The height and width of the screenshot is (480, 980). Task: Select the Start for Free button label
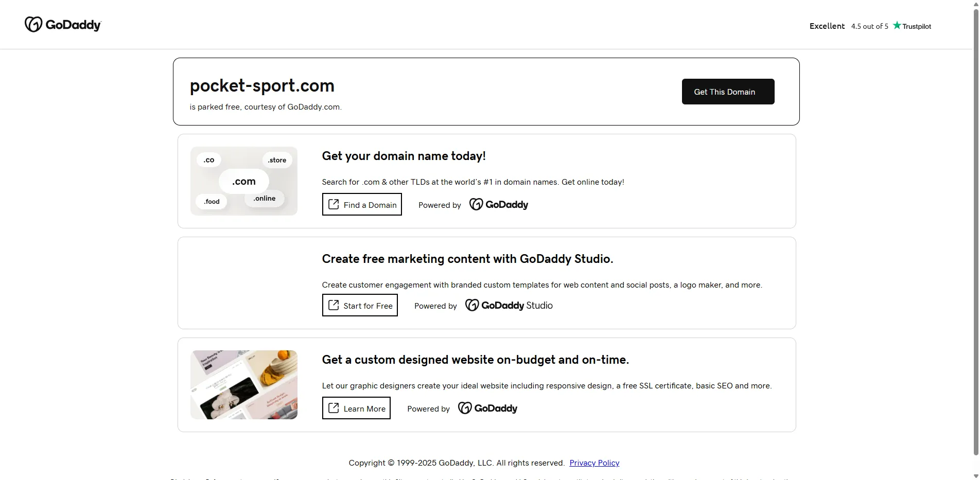[x=368, y=306]
